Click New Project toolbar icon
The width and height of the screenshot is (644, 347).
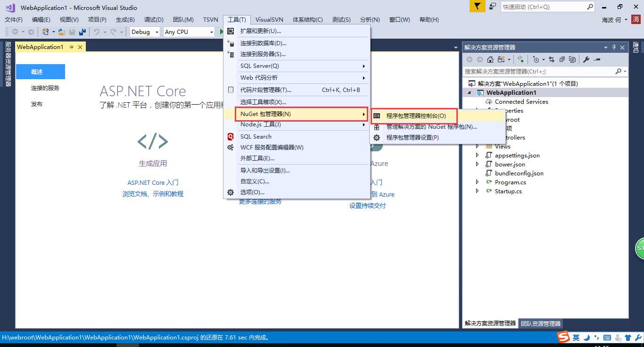click(46, 32)
